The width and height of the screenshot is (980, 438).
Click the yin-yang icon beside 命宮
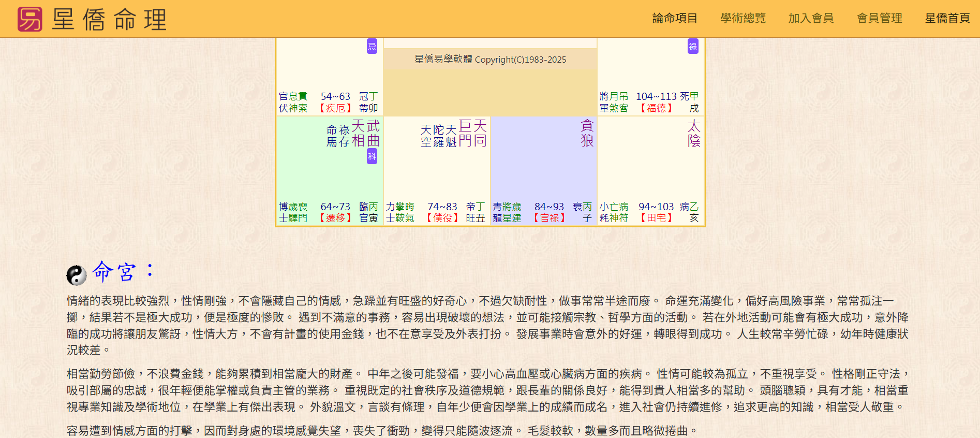[77, 275]
